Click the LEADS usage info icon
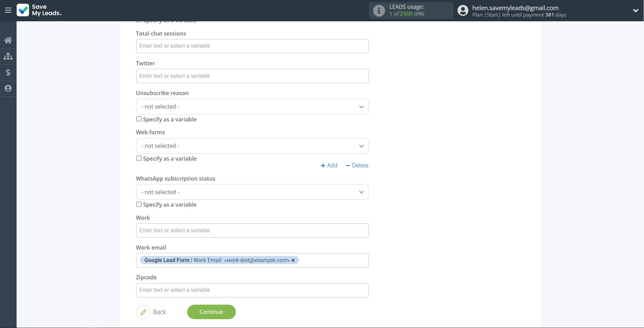 click(x=379, y=10)
